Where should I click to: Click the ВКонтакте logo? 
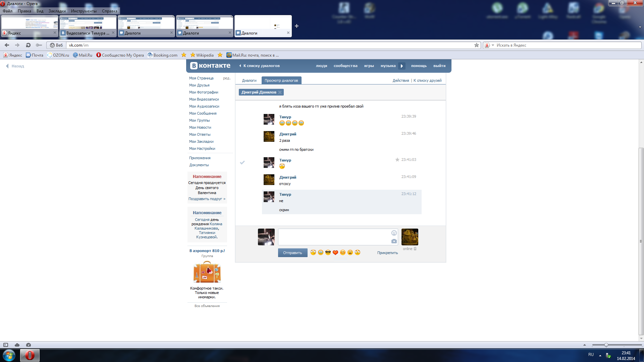210,66
